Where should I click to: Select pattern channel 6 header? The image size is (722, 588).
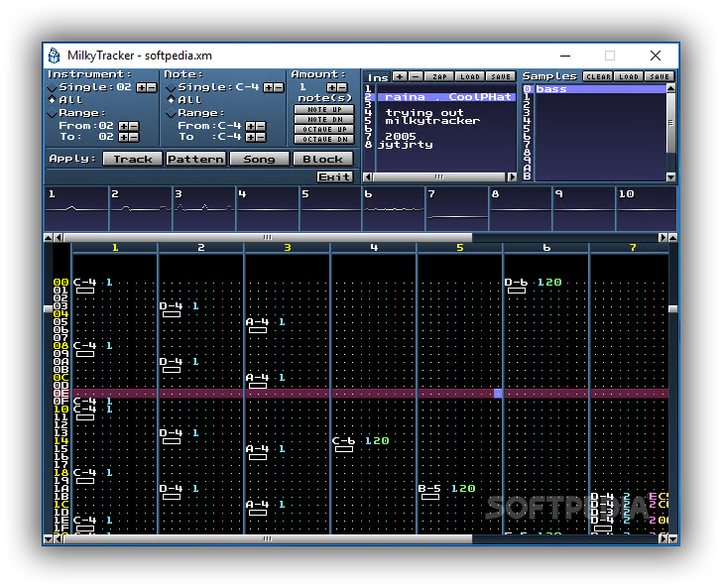click(546, 248)
